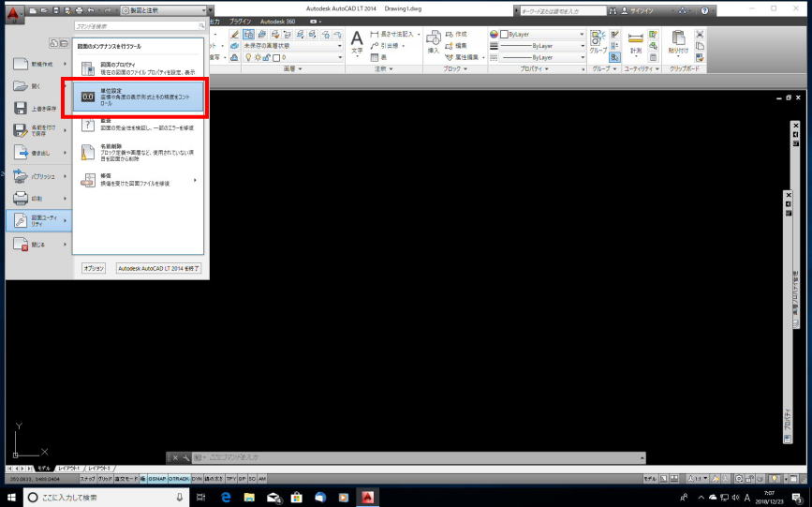Toggle OSNAP in status bar
The width and height of the screenshot is (812, 507).
pyautogui.click(x=157, y=479)
